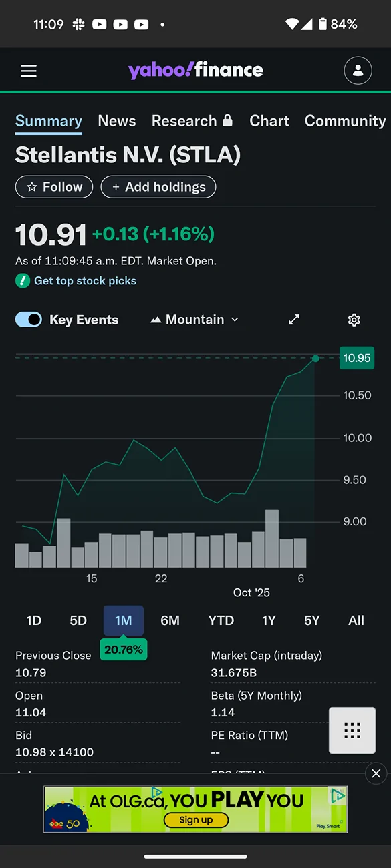Open the Mountain chart type dropdown
The width and height of the screenshot is (391, 868).
coord(194,320)
